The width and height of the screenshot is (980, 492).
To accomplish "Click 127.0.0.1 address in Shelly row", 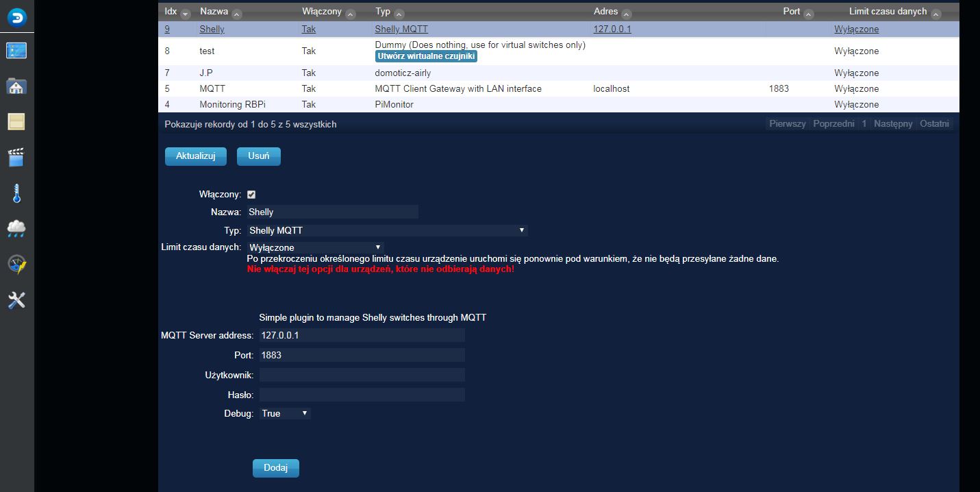I will point(612,29).
